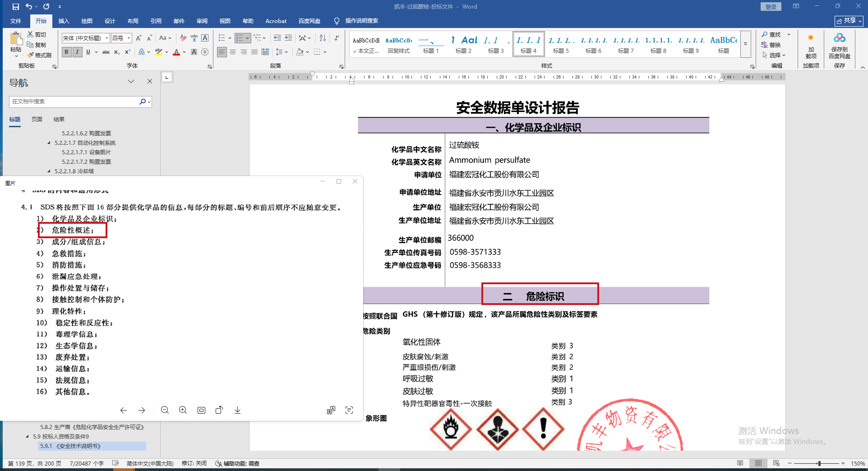
Task: Translate the image text in picture viewer
Action: coord(331,410)
